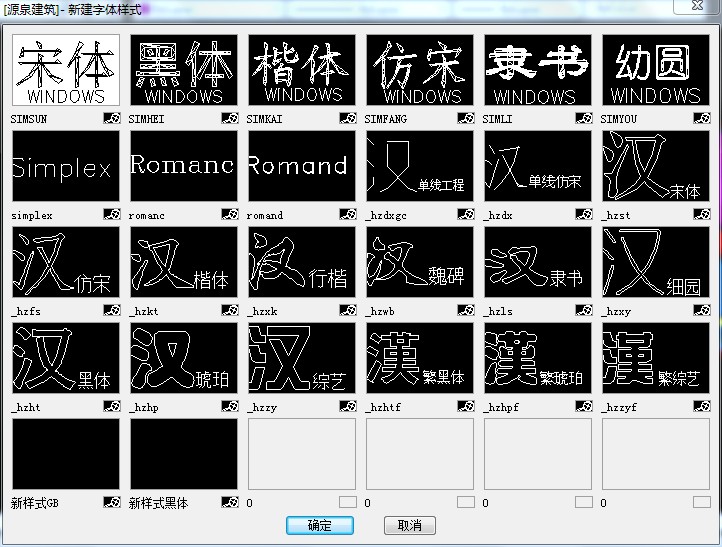Cancel with the 取消 button

(410, 525)
